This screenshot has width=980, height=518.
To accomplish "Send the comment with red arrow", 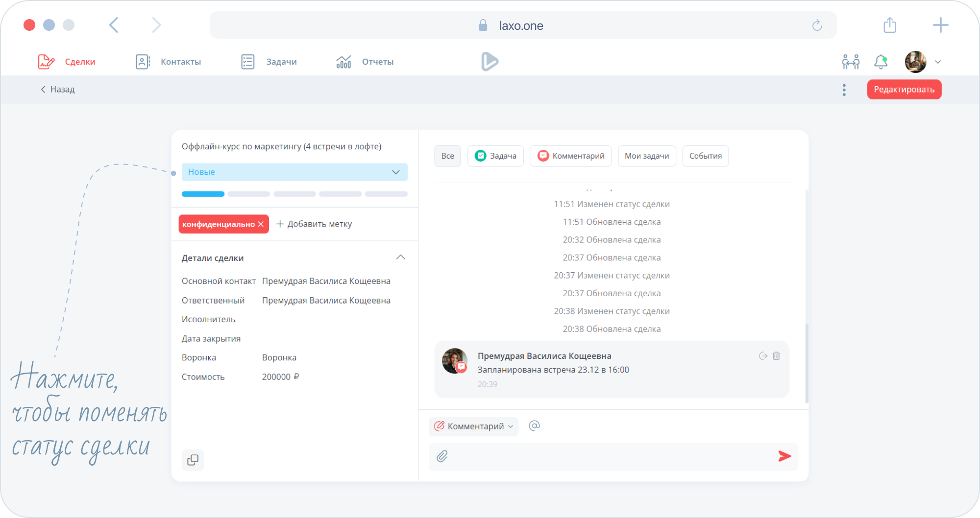I will 784,456.
